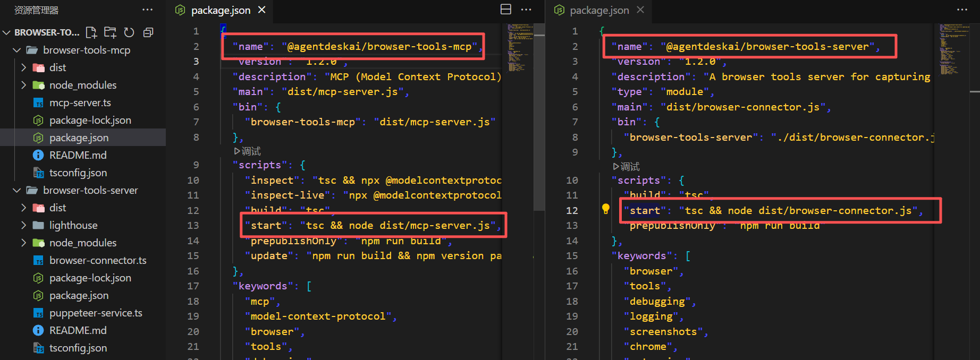Image resolution: width=980 pixels, height=360 pixels.
Task: Click "screenshots" keyword in right editor
Action: coord(666,332)
